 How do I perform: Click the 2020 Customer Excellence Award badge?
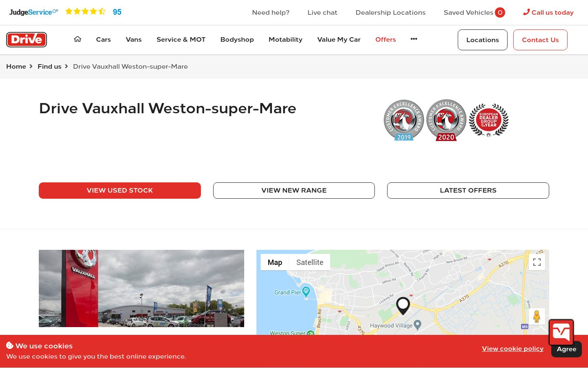[x=446, y=120]
